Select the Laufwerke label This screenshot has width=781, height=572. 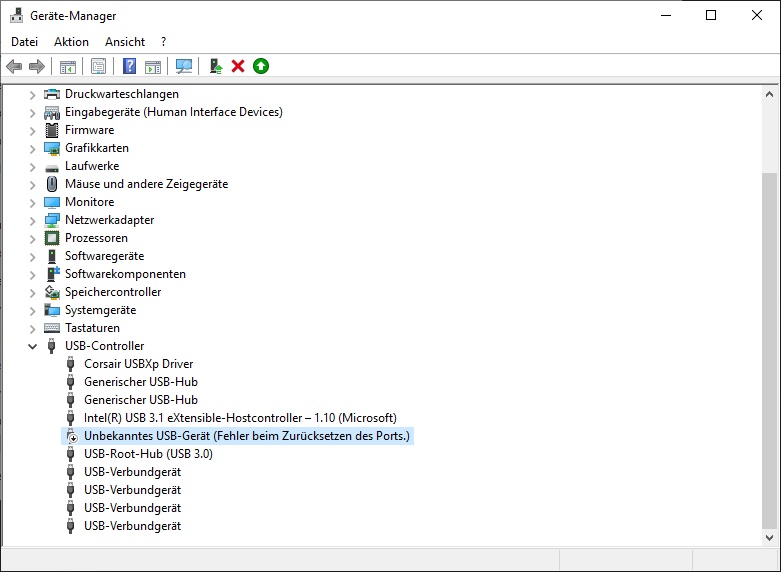tap(92, 166)
